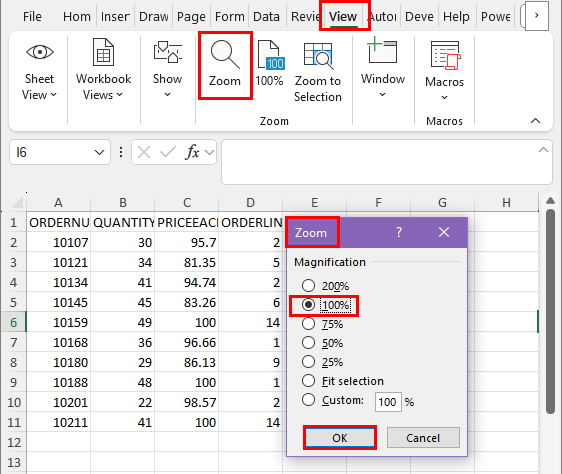Open the Sheet View eye icon
562x474 pixels.
(x=40, y=52)
